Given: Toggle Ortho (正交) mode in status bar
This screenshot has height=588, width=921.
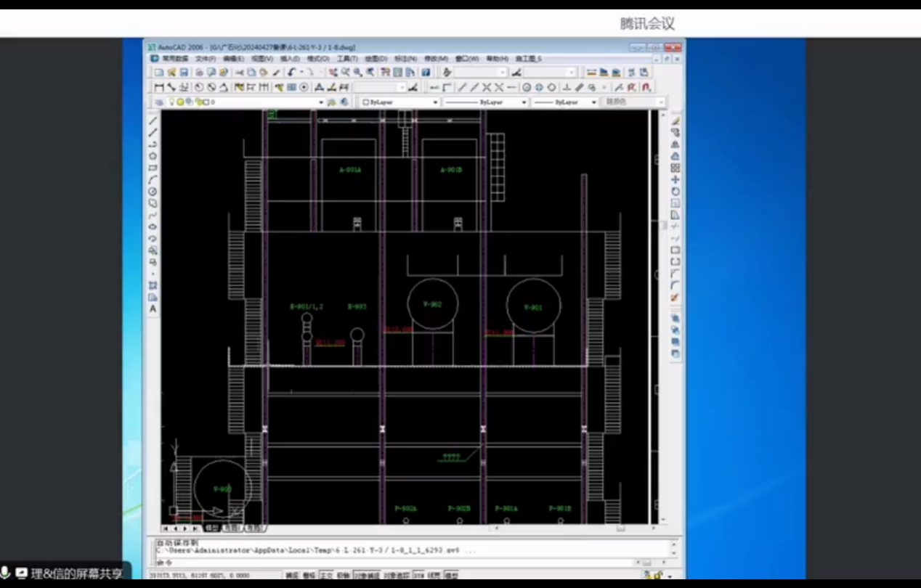Looking at the screenshot, I should click(x=327, y=576).
